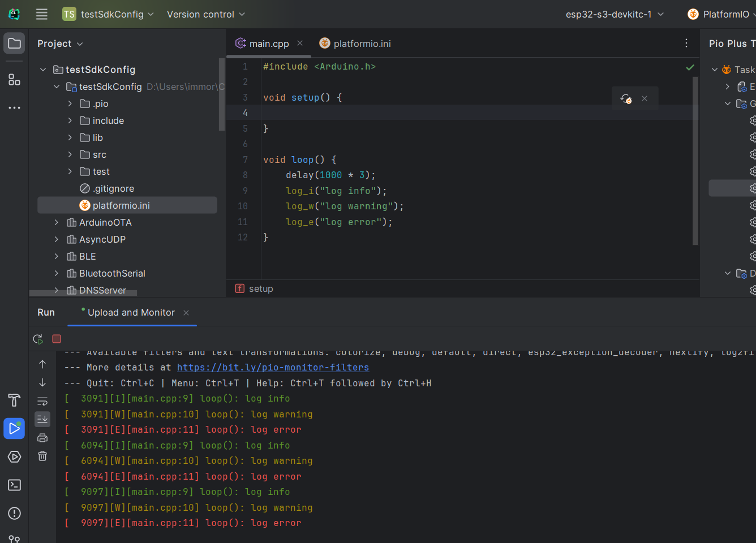Select the Run tab label
Screen dimensions: 756x543
click(x=46, y=312)
